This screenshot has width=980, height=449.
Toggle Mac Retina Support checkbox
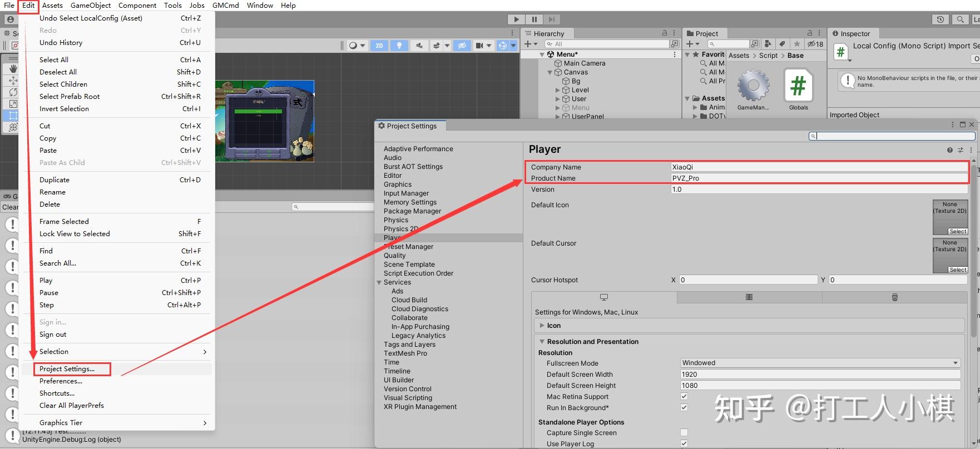tap(684, 396)
